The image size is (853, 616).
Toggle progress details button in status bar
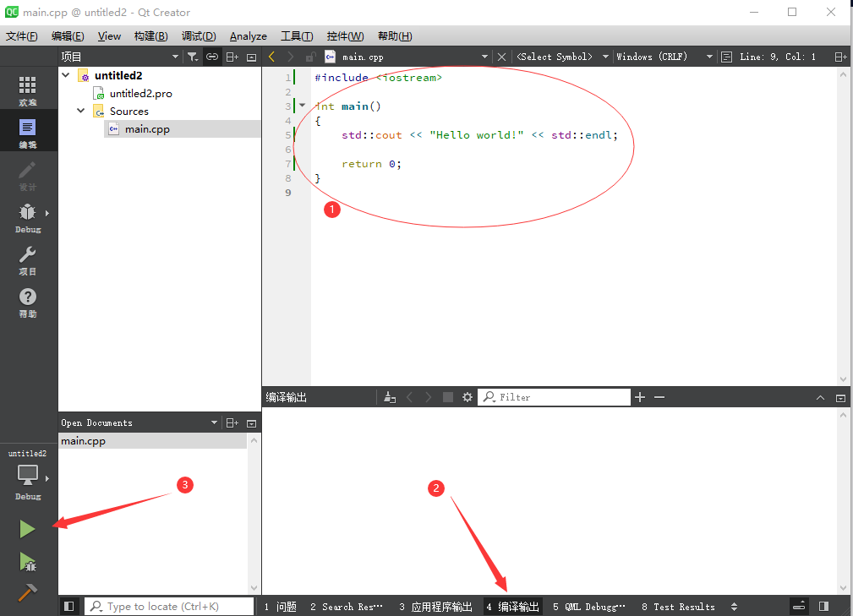(x=799, y=606)
